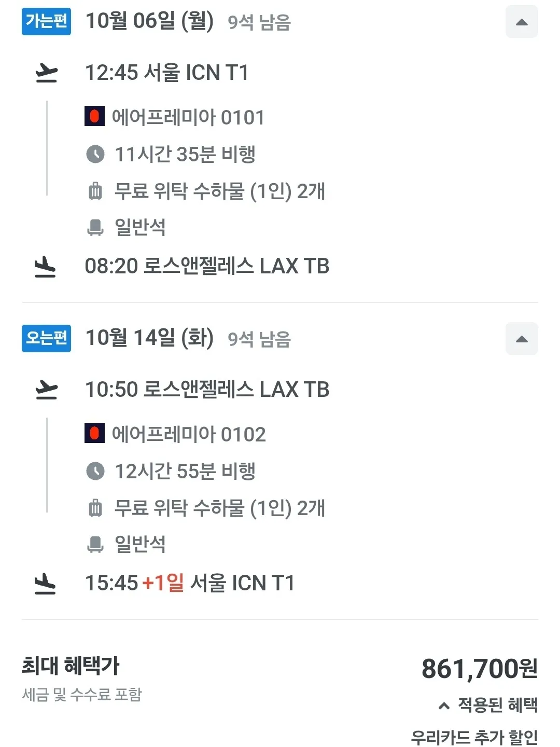Screen dimensions: 560x747
Task: Click the 우리카드 추가 할인 text
Action: pyautogui.click(x=474, y=737)
